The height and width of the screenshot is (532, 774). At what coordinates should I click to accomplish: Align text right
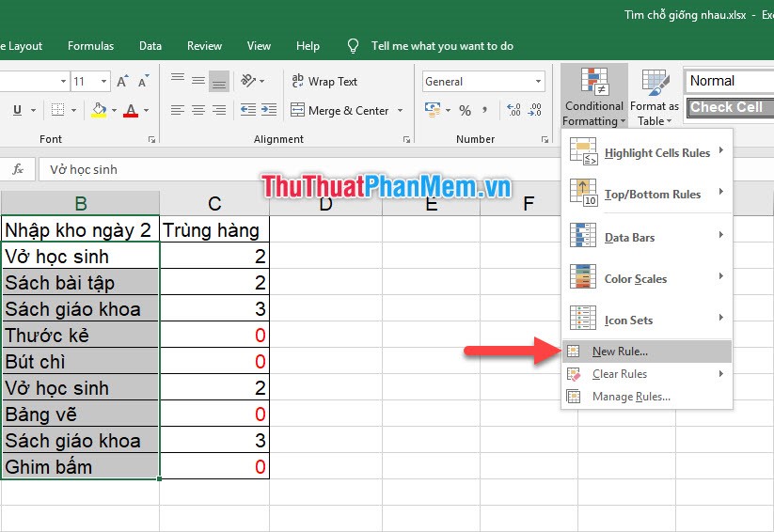219,110
